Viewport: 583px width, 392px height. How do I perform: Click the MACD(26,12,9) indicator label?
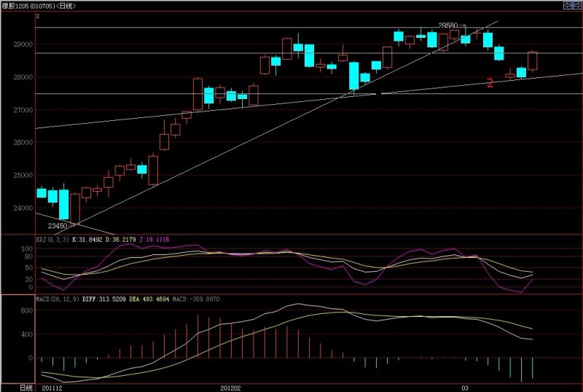click(x=58, y=299)
